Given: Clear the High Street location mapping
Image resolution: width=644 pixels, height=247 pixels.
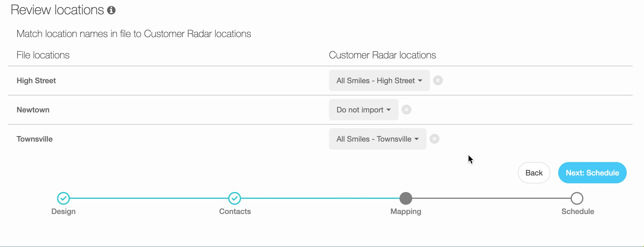Looking at the screenshot, I should [438, 81].
